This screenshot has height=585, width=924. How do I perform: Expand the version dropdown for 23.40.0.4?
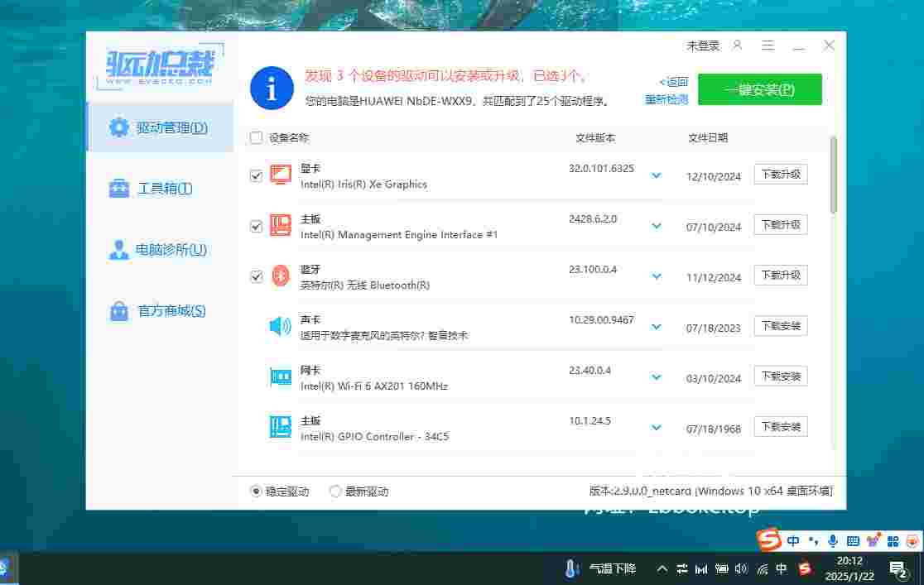[657, 377]
